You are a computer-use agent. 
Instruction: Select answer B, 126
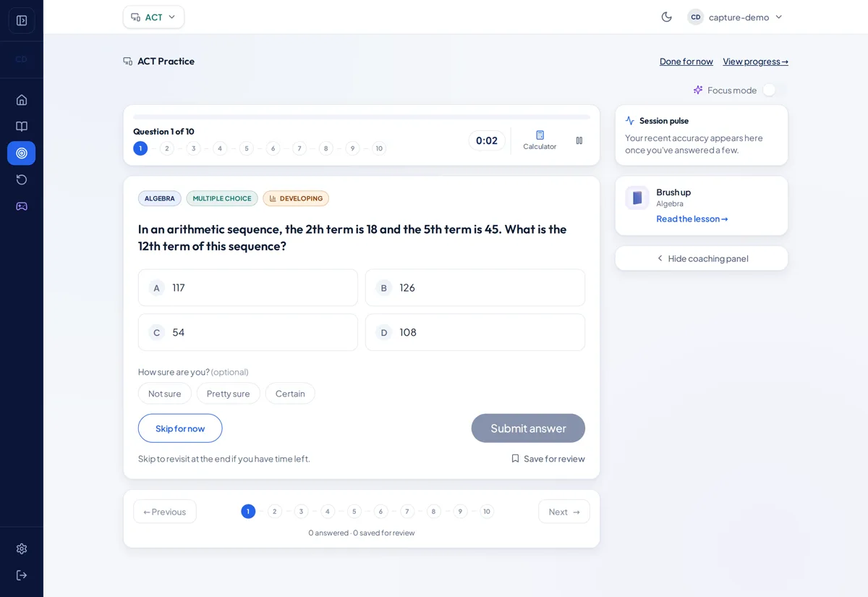click(x=475, y=288)
